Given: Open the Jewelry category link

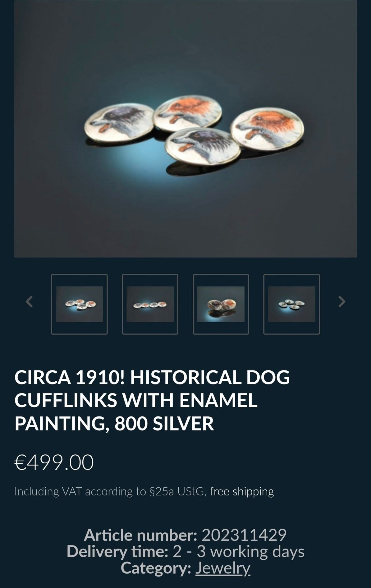Looking at the screenshot, I should (x=223, y=568).
